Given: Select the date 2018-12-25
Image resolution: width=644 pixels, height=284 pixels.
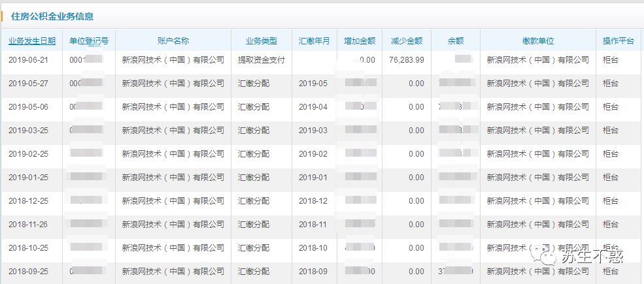Looking at the screenshot, I should coord(28,201).
